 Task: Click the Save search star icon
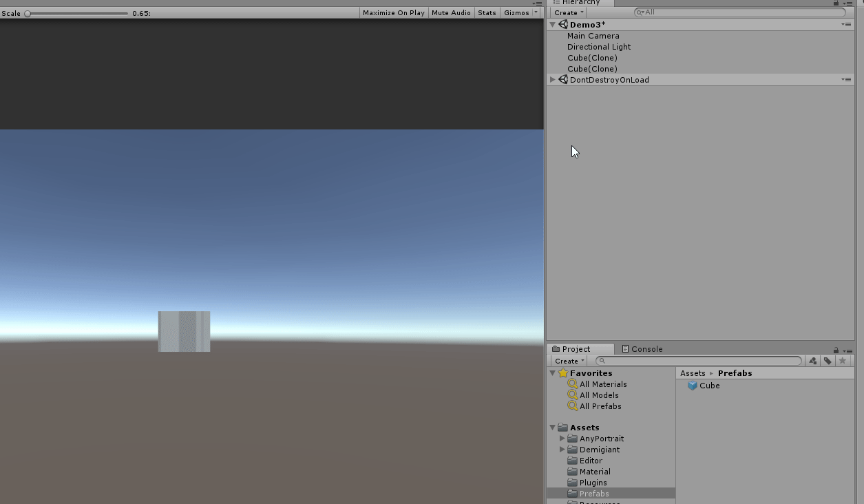coord(842,361)
